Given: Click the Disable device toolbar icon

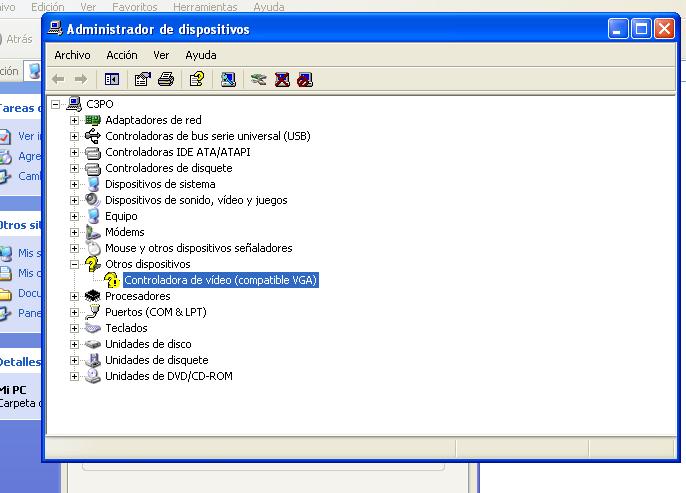Looking at the screenshot, I should pos(305,79).
